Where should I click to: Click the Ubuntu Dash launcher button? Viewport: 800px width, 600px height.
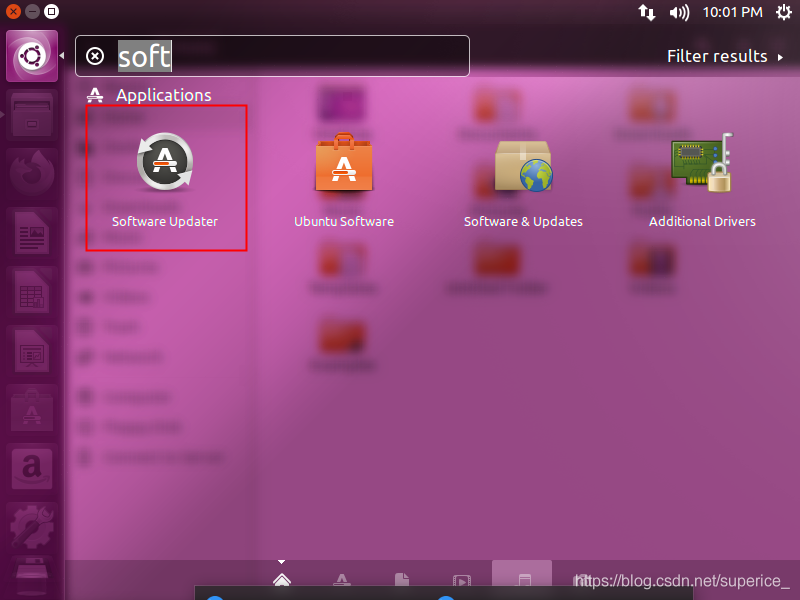pyautogui.click(x=32, y=56)
